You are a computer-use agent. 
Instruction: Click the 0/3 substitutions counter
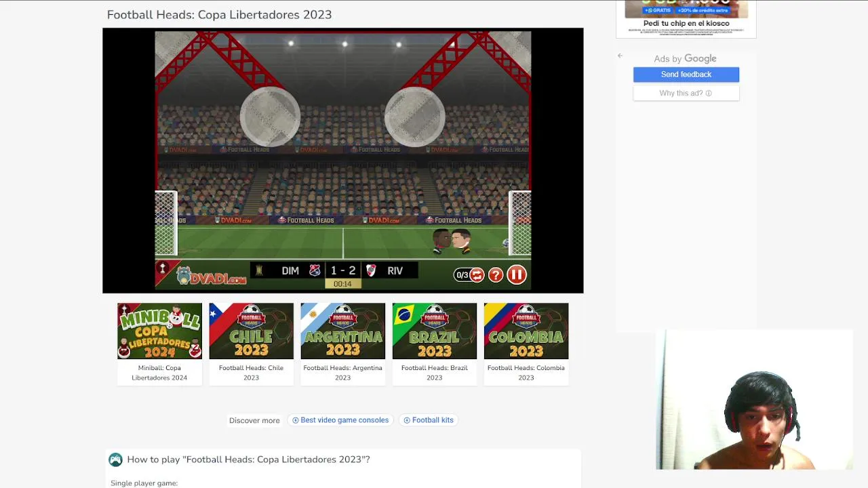(x=462, y=275)
